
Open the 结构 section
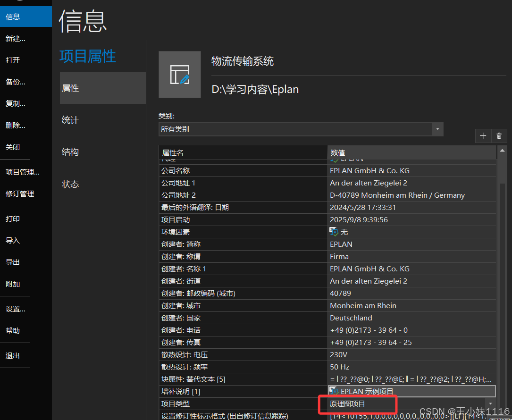click(69, 151)
